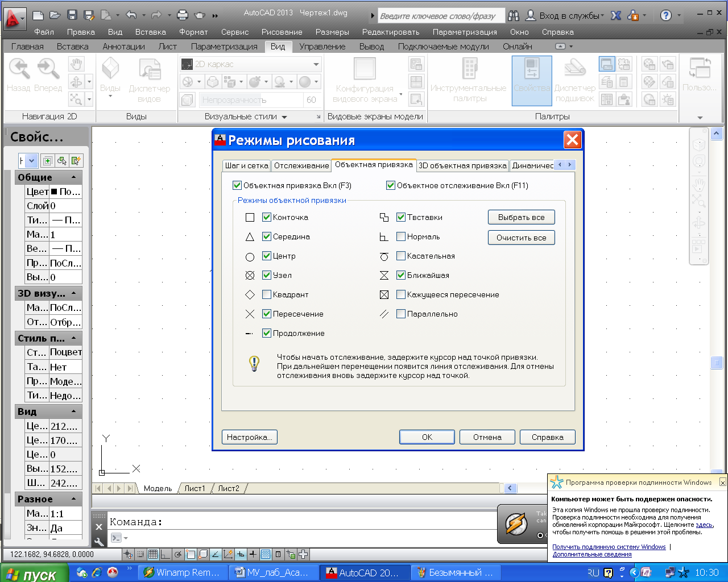Open the Главная ribbon tab
728x582 pixels.
tap(27, 47)
